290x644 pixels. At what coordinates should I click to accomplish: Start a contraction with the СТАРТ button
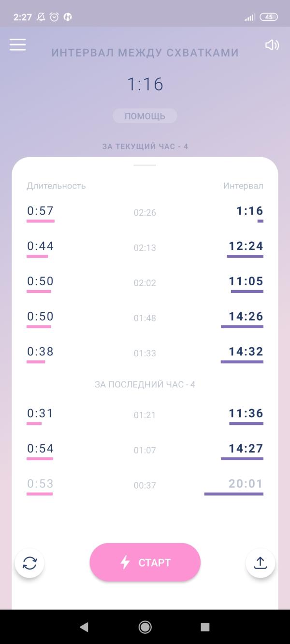point(145,562)
